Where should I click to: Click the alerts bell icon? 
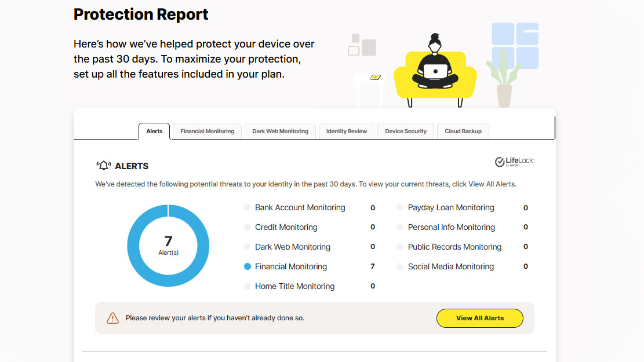coord(103,166)
